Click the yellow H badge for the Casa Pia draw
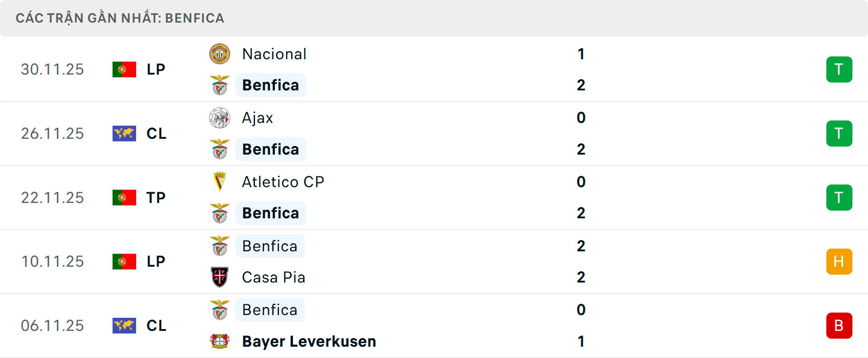The width and height of the screenshot is (868, 358). pos(839,261)
